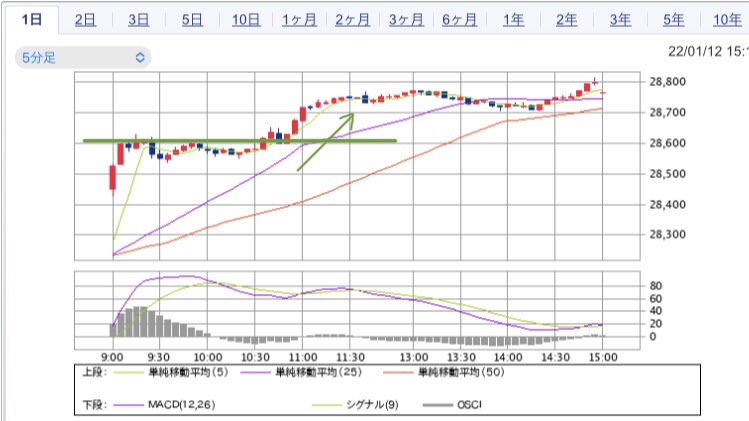Click the 14:00 time axis label
749x421 pixels.
[508, 357]
